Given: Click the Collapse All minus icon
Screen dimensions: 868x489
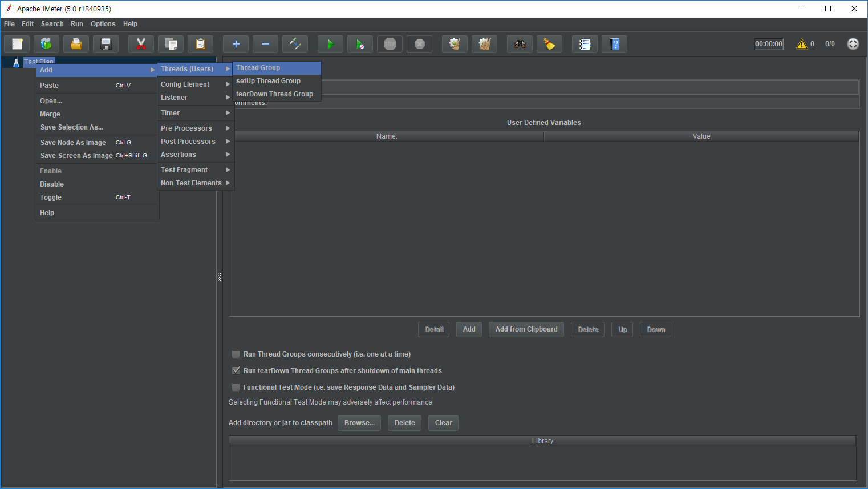Looking at the screenshot, I should tap(266, 44).
